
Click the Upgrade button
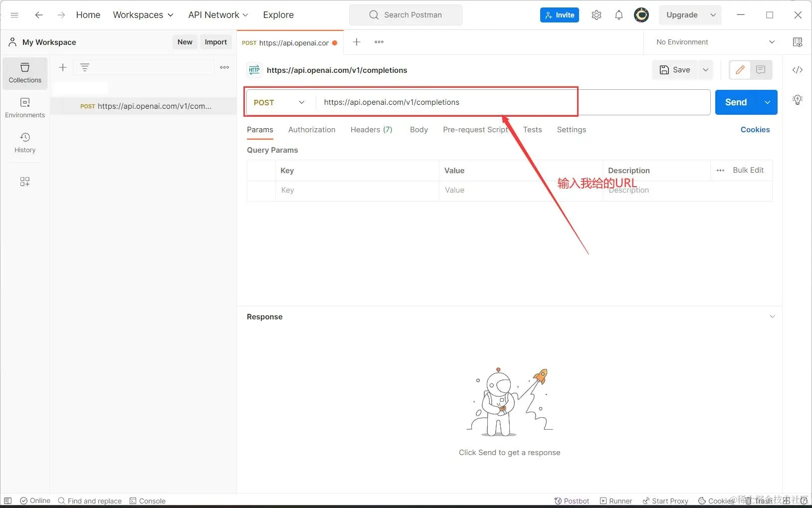point(682,15)
